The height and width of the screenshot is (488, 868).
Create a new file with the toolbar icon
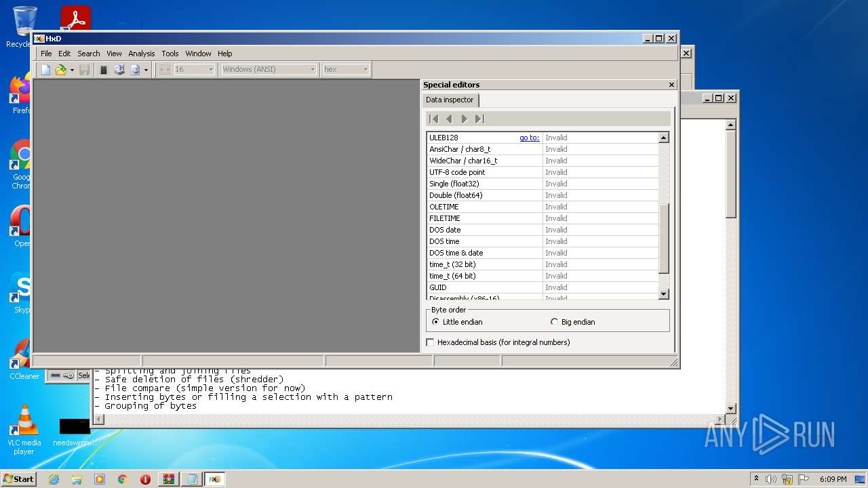pos(45,70)
